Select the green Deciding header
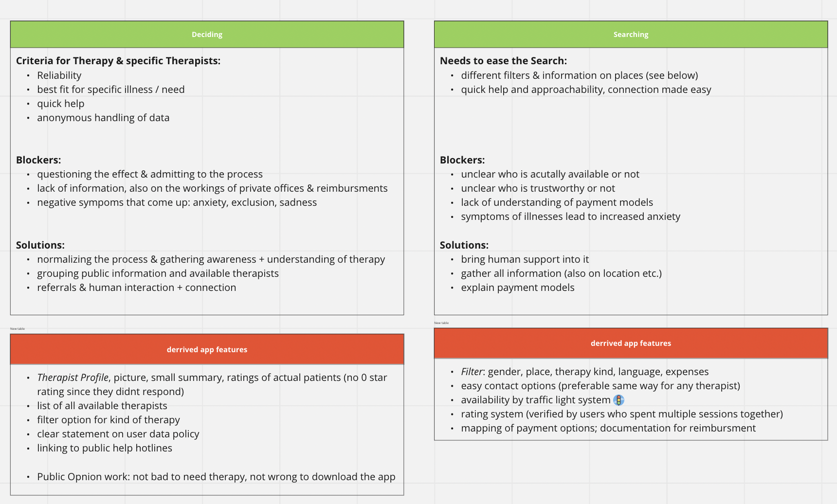 (x=207, y=35)
